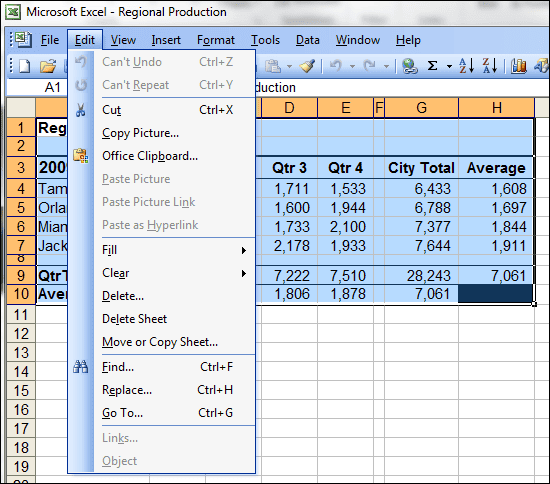Expand the Clear submenu
This screenshot has height=484, width=550.
click(174, 273)
